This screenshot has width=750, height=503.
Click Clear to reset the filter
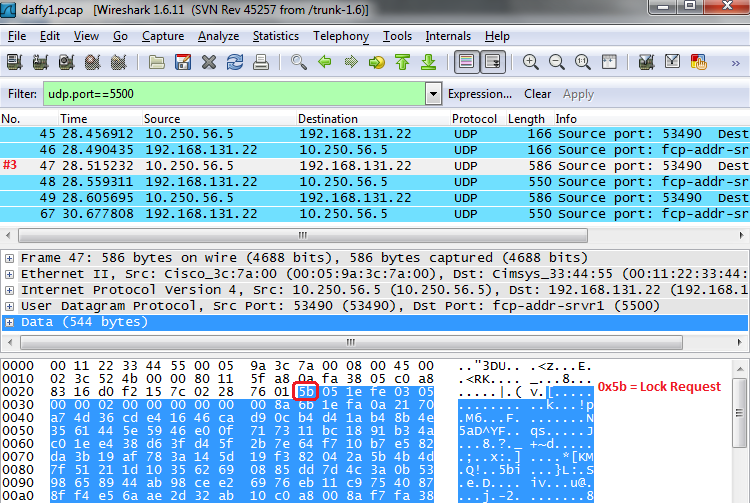[x=537, y=94]
